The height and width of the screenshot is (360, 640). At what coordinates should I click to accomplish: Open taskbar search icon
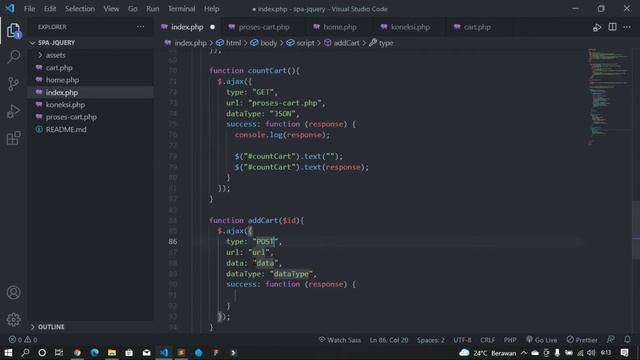coord(25,353)
